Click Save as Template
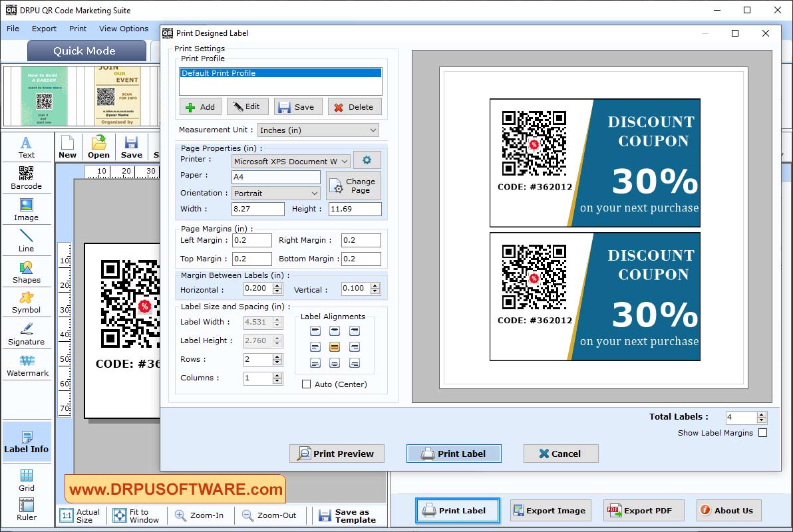The height and width of the screenshot is (532, 793). coord(347,515)
